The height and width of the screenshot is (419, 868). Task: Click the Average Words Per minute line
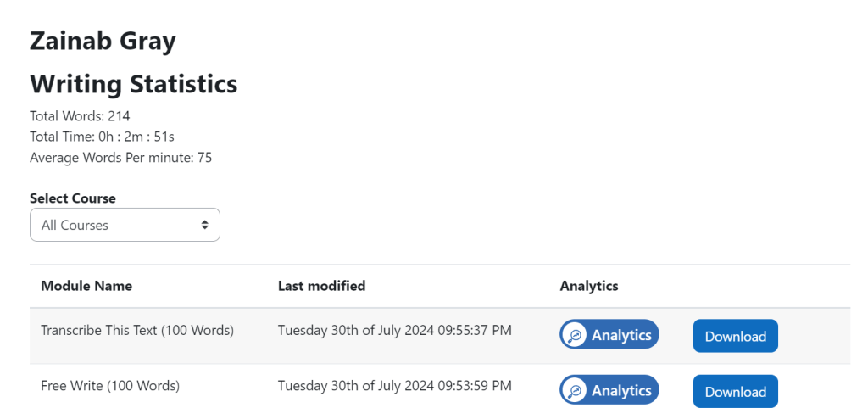120,157
